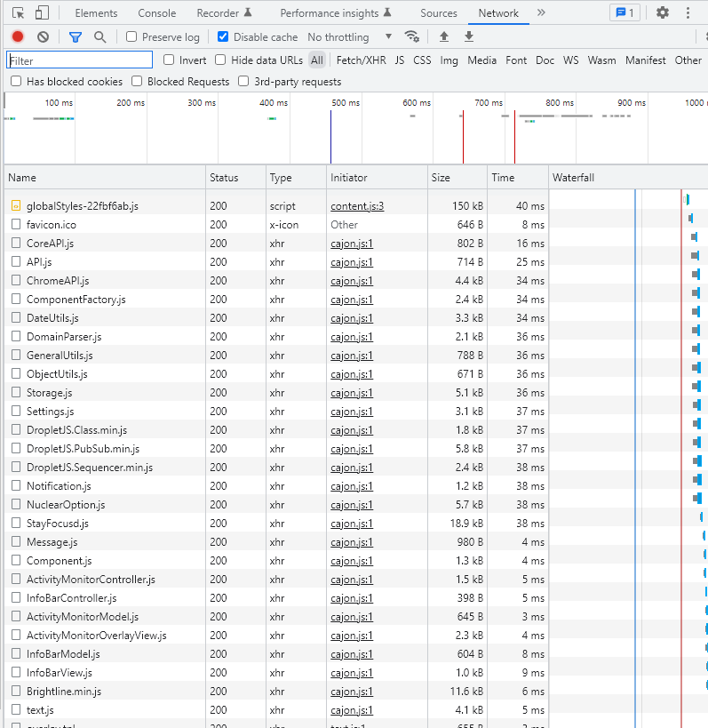Open network conditions wifi icon
Image resolution: width=708 pixels, height=728 pixels.
click(412, 36)
